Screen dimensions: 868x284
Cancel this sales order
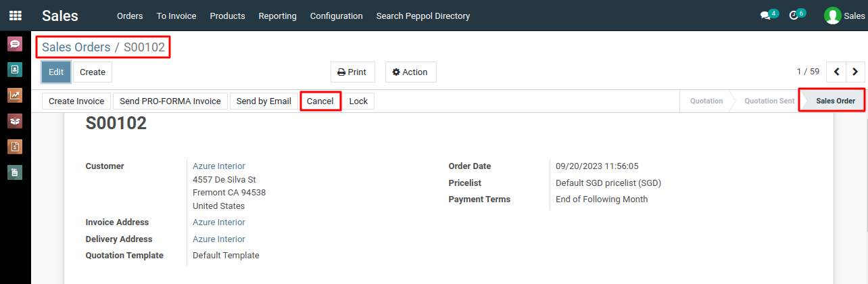click(320, 101)
